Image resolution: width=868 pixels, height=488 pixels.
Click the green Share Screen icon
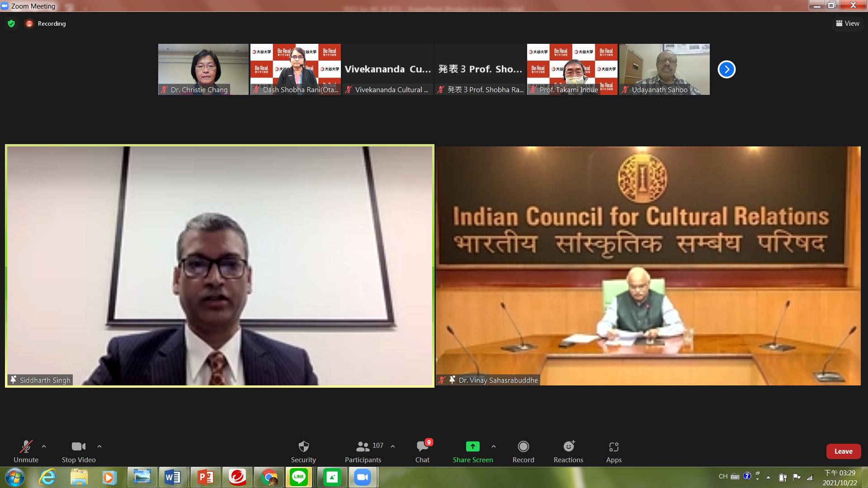click(x=472, y=447)
